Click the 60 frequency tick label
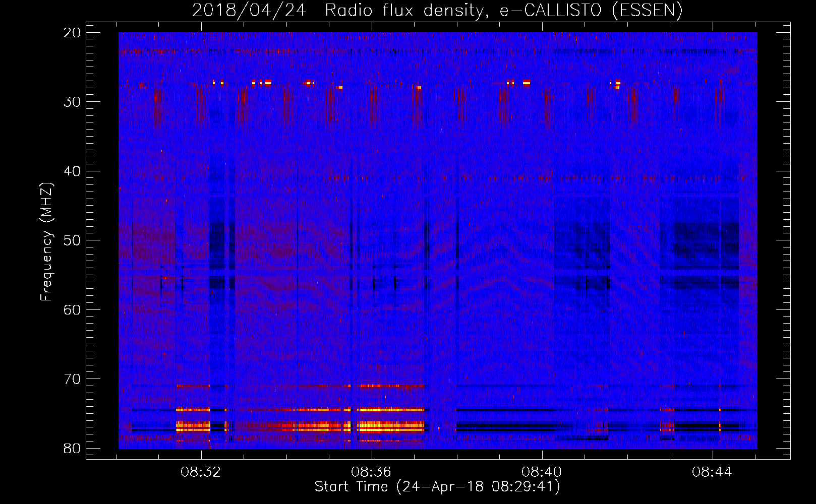816x504 pixels. [x=73, y=309]
